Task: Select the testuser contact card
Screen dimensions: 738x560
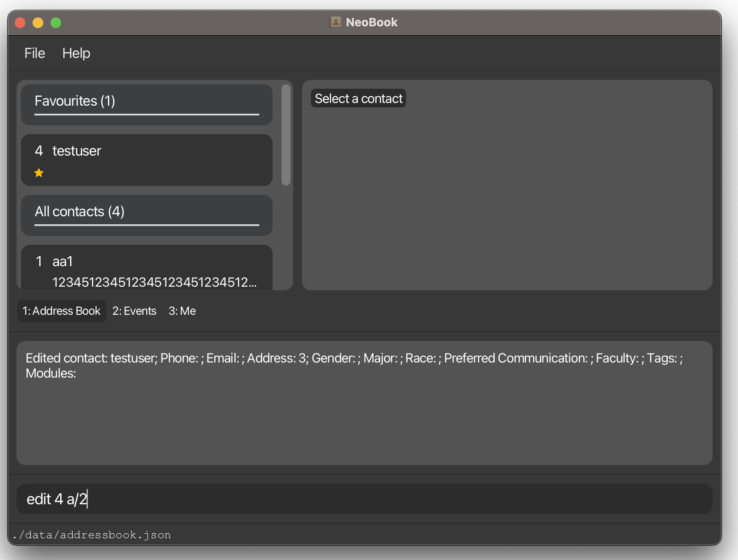Action: pyautogui.click(x=146, y=160)
